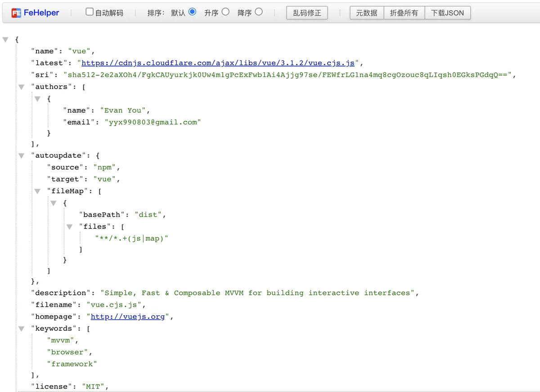Collapse the "keywords" array
Image resolution: width=540 pixels, height=392 pixels.
(x=21, y=329)
